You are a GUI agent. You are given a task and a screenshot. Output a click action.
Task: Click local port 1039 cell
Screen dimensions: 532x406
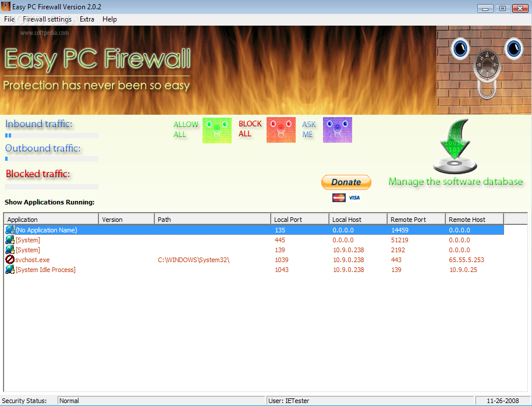[x=282, y=260]
